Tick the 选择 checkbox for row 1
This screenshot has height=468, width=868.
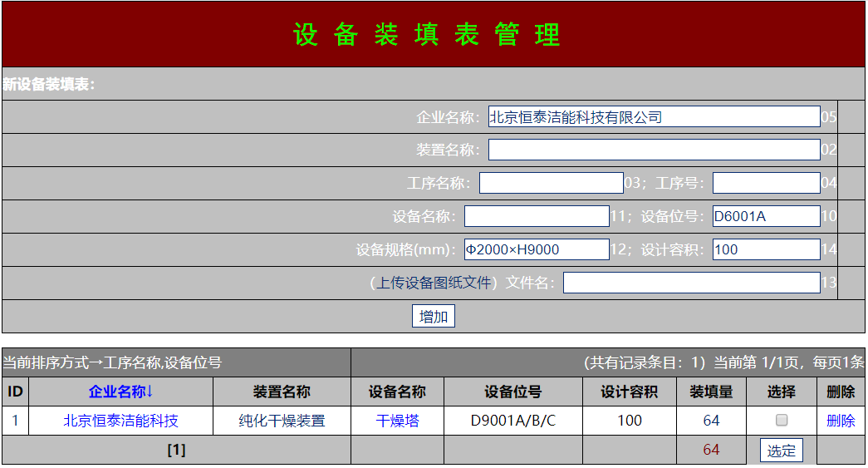pos(781,421)
